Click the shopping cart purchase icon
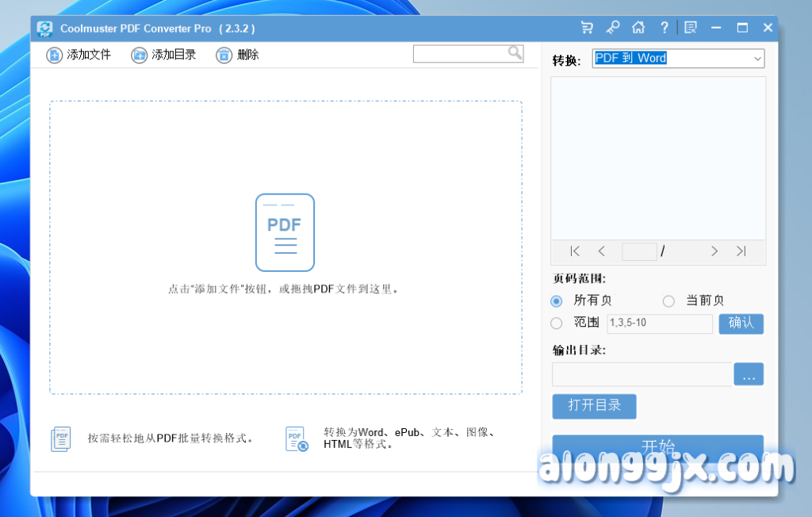Image resolution: width=812 pixels, height=517 pixels. coord(587,28)
